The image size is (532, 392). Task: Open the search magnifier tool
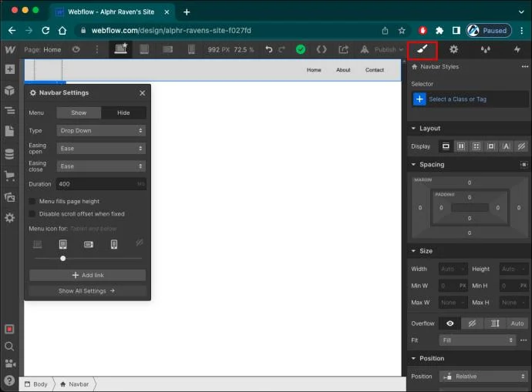[x=9, y=347]
